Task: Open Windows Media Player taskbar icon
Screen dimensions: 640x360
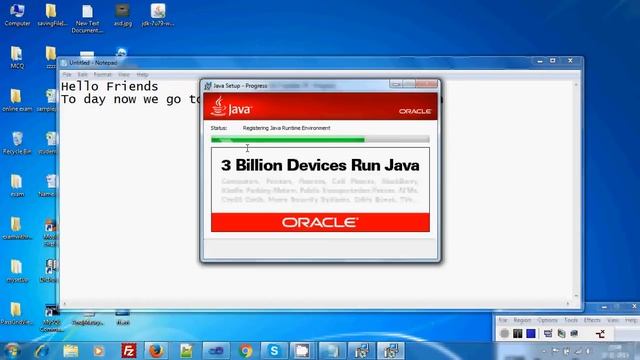Action: (99, 351)
